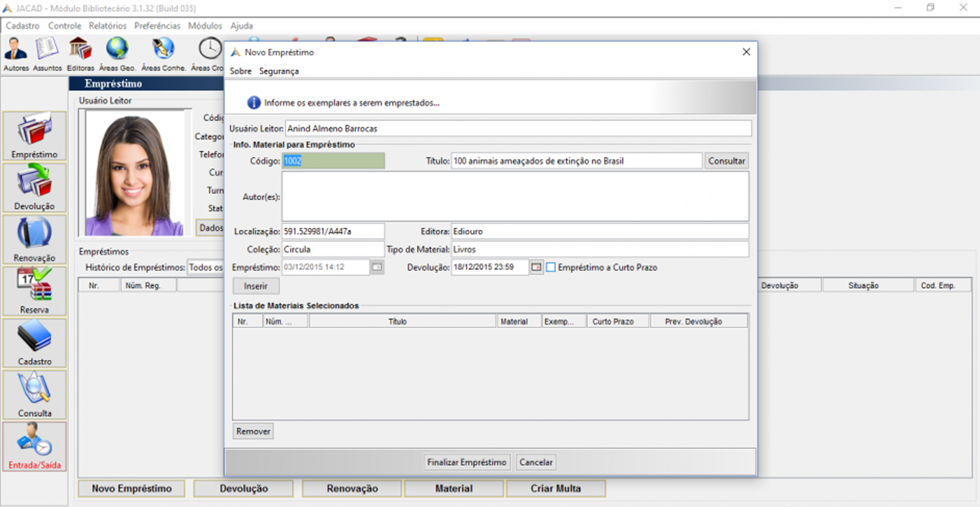Open the Editoras toolbar icon
Image resolution: width=980 pixels, height=507 pixels.
click(x=81, y=54)
